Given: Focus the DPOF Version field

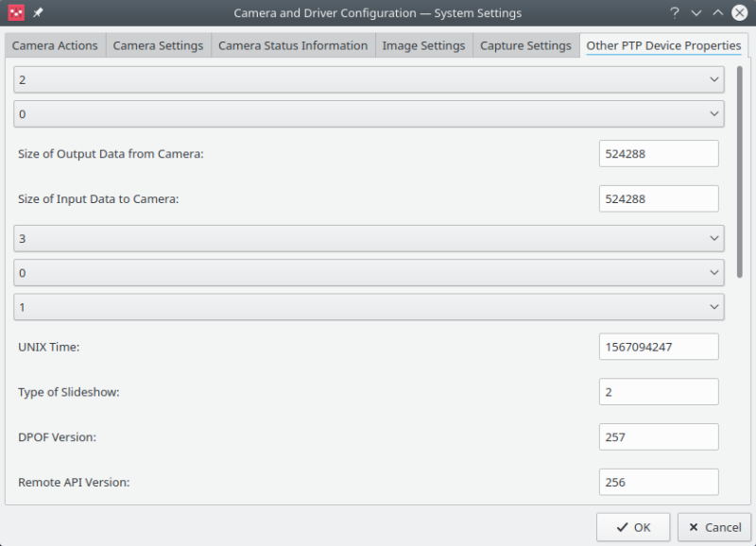Looking at the screenshot, I should point(659,437).
